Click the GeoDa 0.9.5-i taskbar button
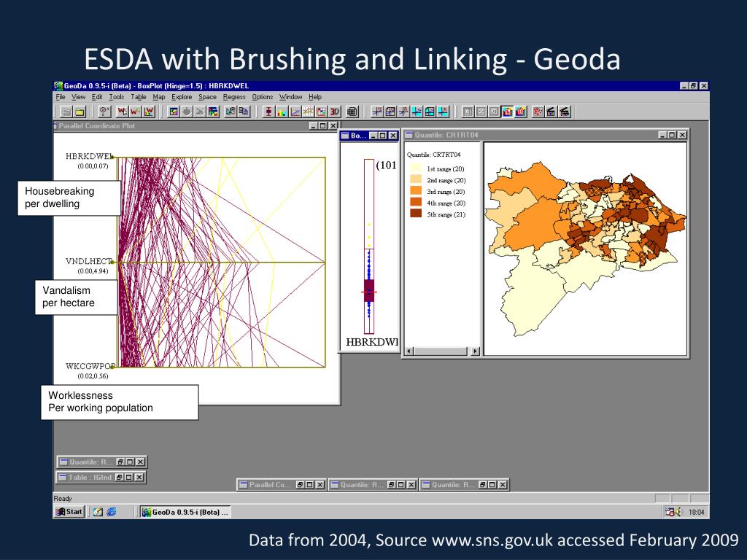 point(185,513)
